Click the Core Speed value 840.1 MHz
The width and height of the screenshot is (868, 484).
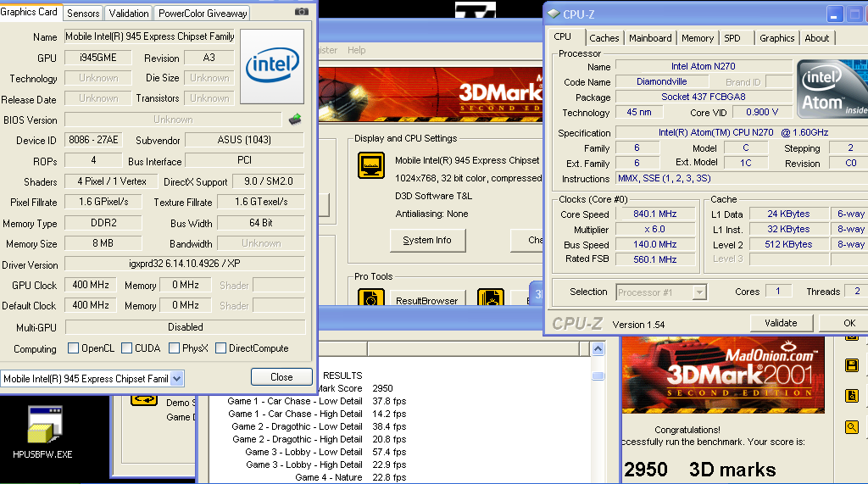[x=655, y=214]
